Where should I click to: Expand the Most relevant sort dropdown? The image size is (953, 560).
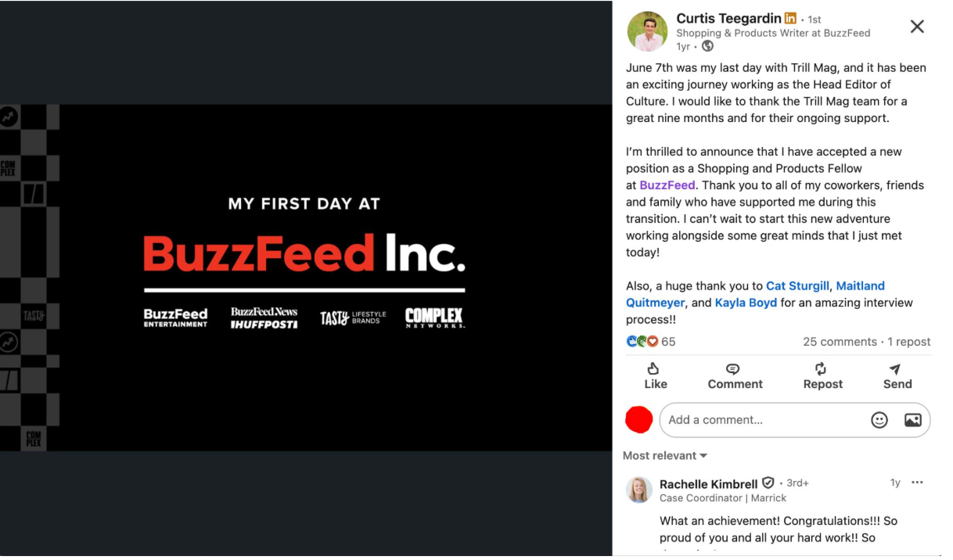pyautogui.click(x=665, y=456)
